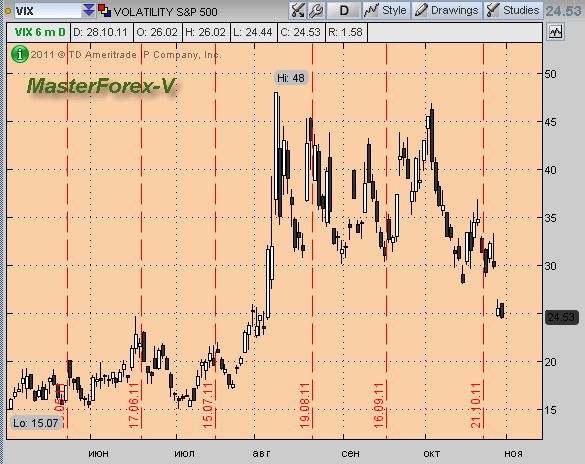The height and width of the screenshot is (464, 585).
Task: Open the Studies menu
Action: click(x=513, y=10)
